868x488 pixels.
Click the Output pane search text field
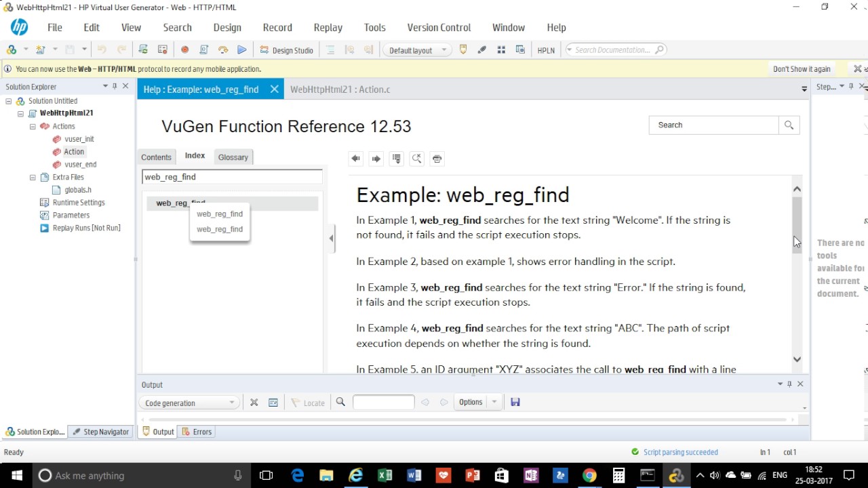[x=383, y=402]
